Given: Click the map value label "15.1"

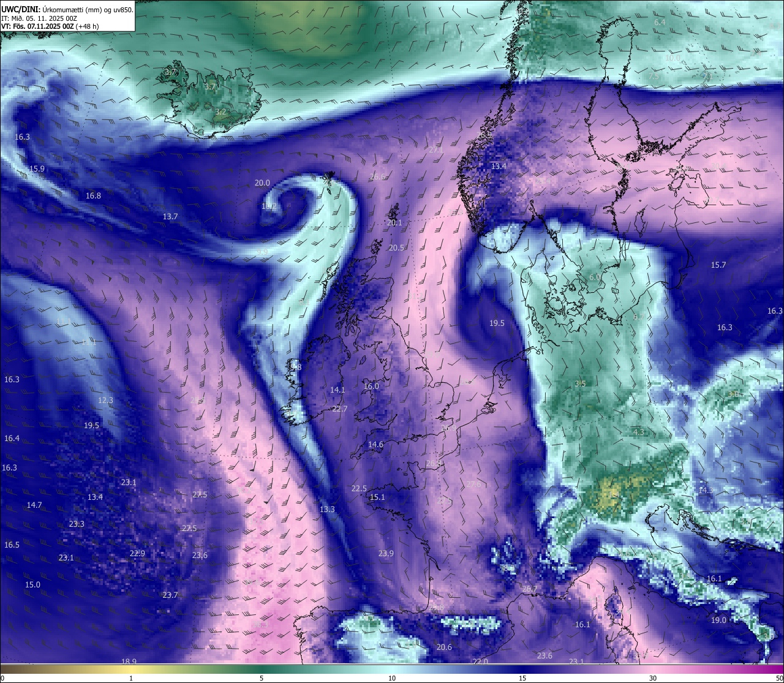Looking at the screenshot, I should (x=377, y=497).
